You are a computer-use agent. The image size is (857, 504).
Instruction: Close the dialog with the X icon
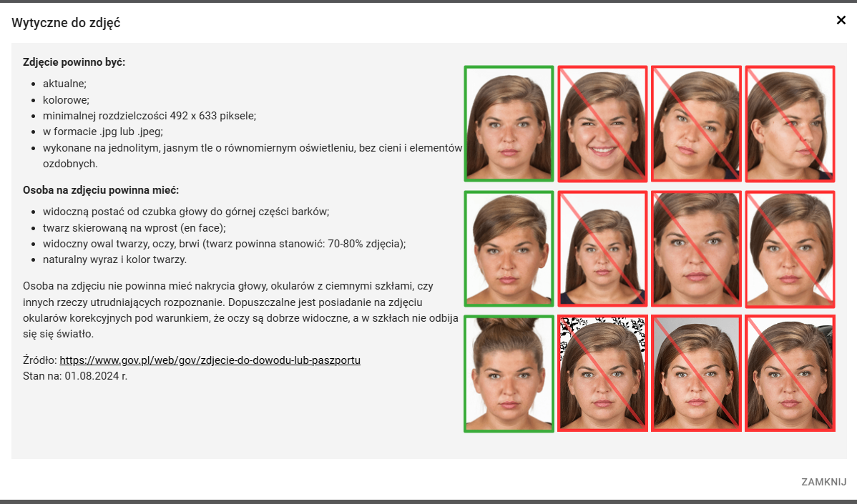coord(841,20)
